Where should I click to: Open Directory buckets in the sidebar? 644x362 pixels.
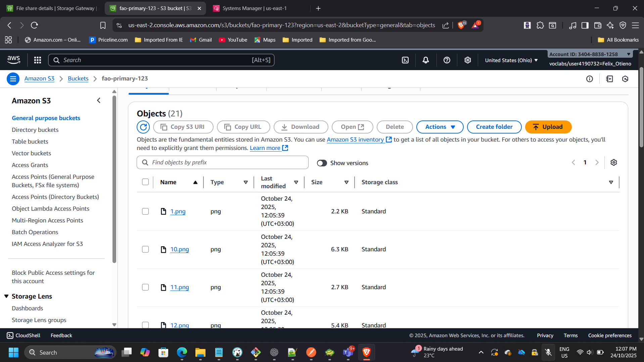tap(35, 130)
